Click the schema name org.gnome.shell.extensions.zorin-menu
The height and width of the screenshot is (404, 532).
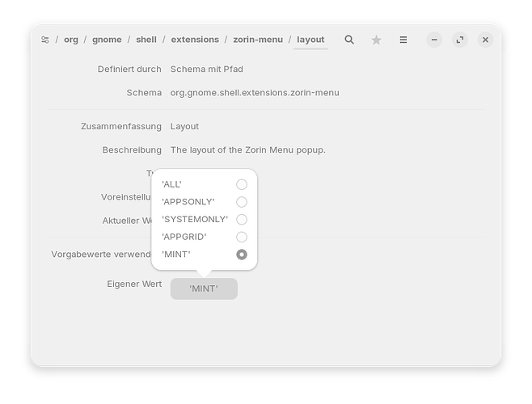(255, 93)
